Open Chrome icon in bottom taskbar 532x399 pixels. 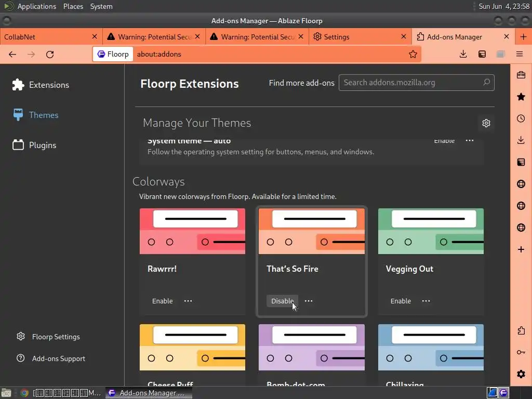coord(24,393)
